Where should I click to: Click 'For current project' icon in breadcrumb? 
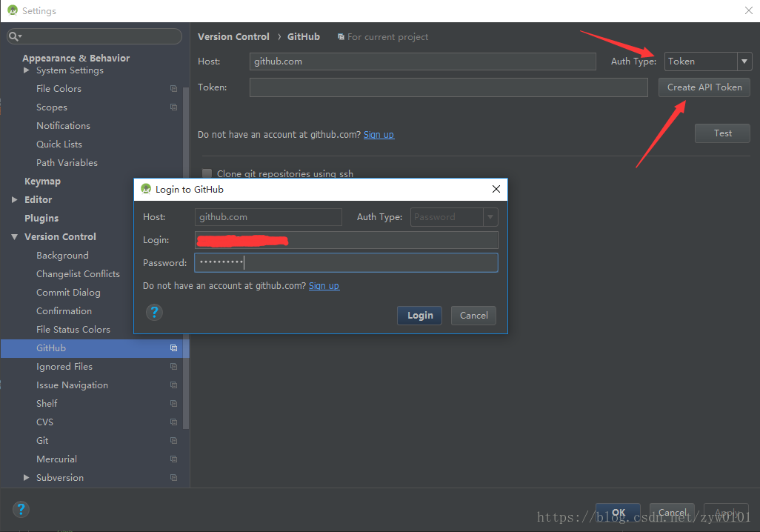[341, 37]
